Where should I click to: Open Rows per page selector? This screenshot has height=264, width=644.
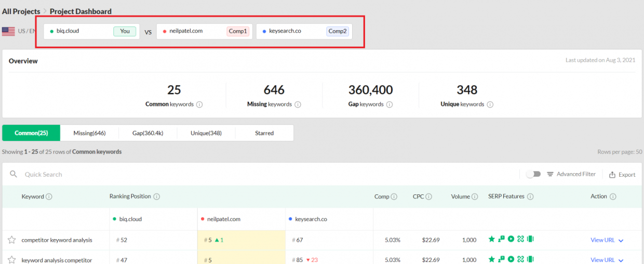click(620, 152)
